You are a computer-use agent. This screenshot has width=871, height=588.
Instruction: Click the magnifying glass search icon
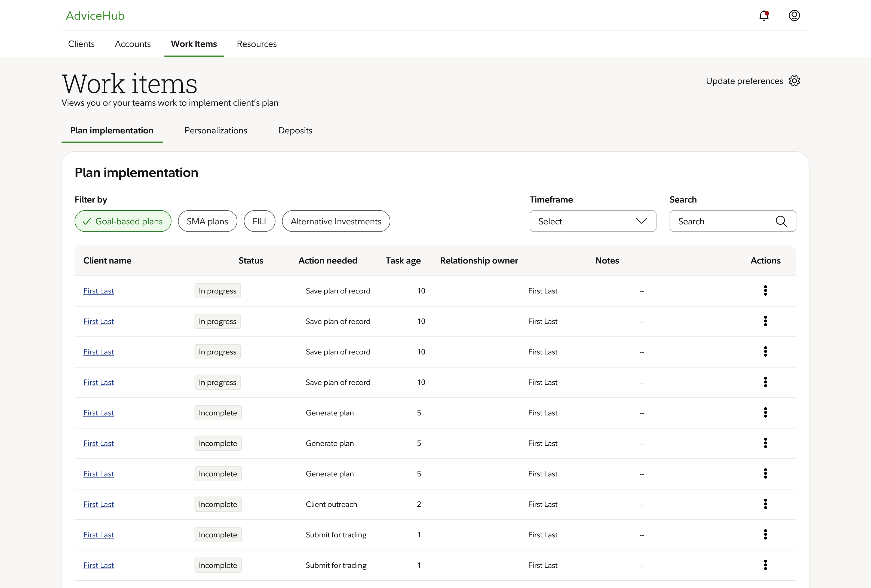click(x=781, y=221)
